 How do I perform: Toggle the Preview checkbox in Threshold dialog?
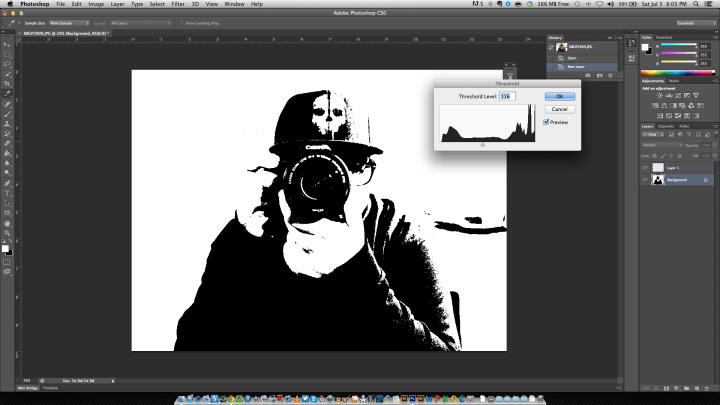tap(546, 122)
